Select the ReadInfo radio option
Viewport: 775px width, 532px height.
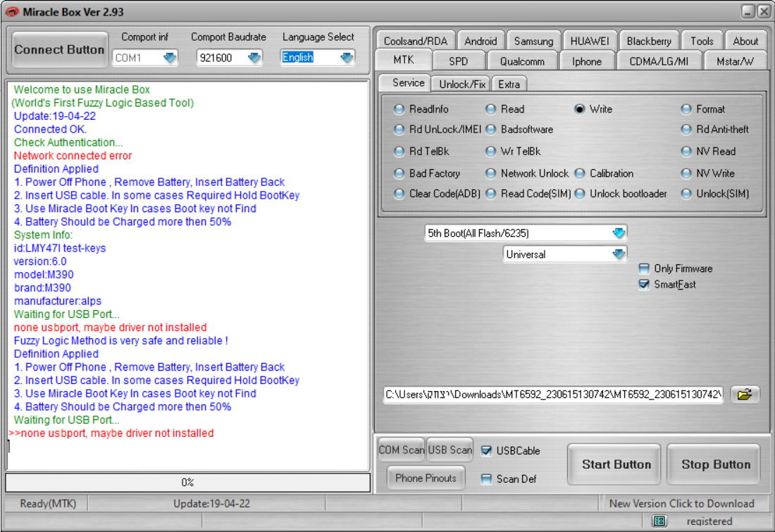399,109
